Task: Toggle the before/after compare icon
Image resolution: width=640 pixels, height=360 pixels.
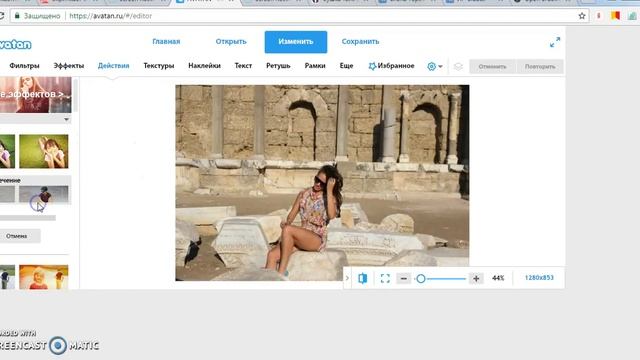Action: point(362,278)
